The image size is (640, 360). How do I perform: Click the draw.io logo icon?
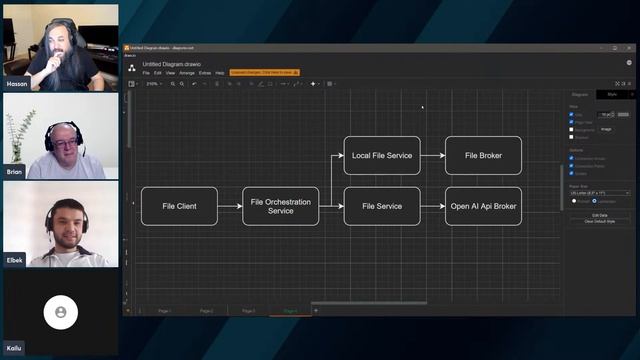[132, 68]
